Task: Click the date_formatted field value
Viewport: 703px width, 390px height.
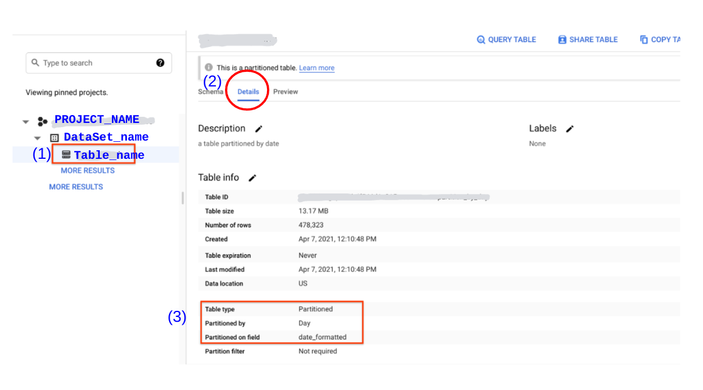Action: 322,337
